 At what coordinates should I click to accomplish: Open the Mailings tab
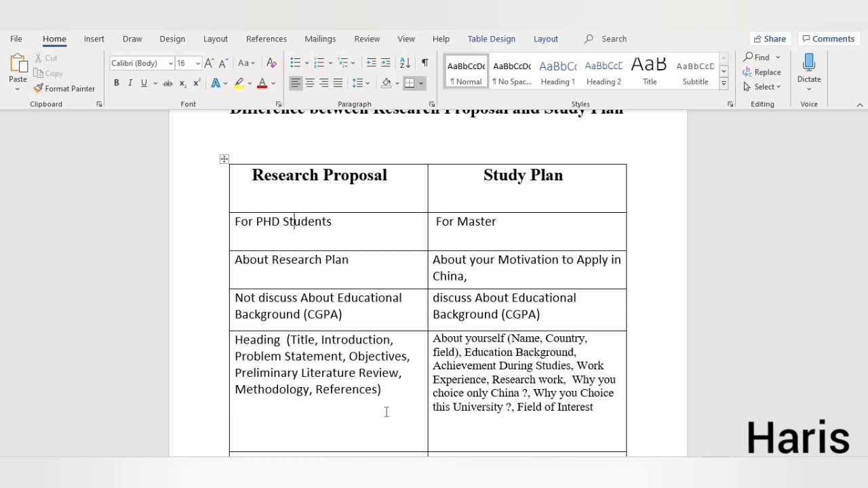coord(320,39)
